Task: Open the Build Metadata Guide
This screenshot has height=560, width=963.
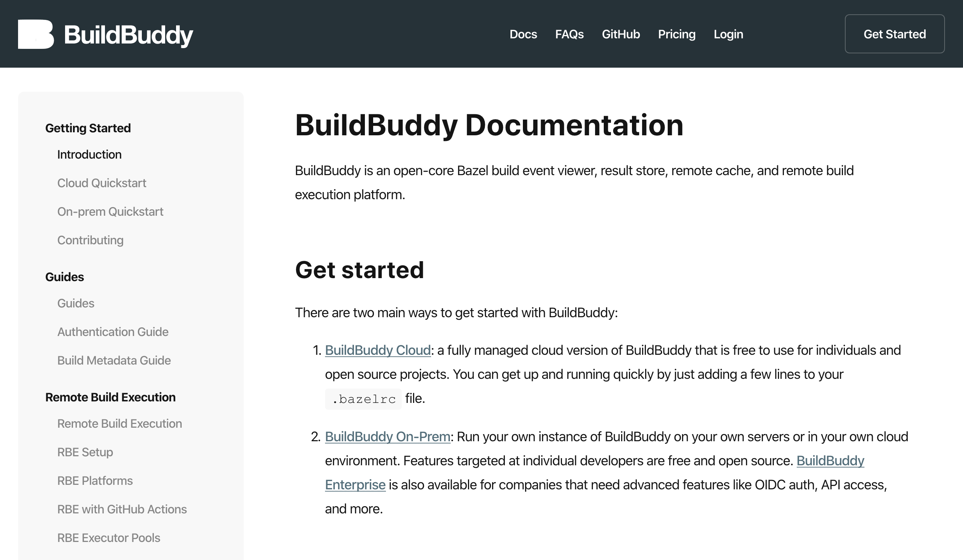Action: tap(114, 360)
